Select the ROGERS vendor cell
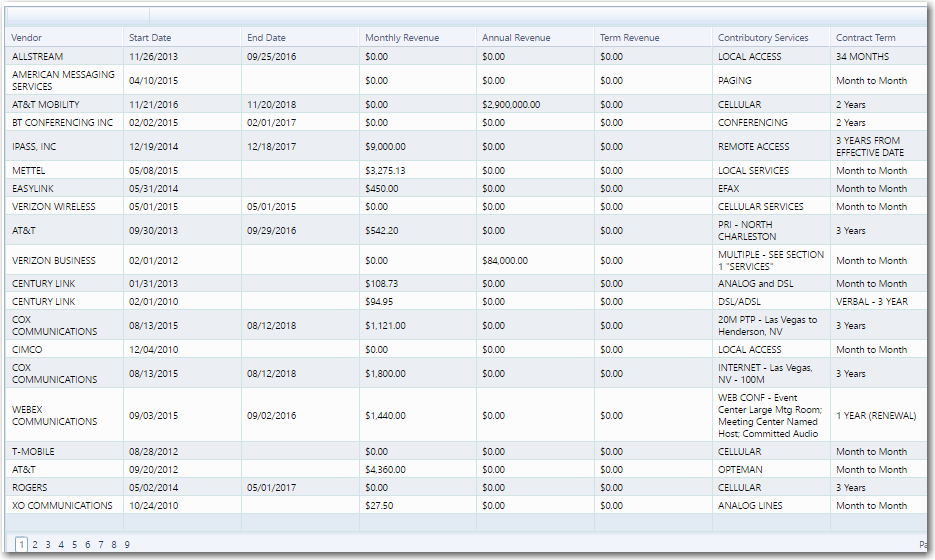The image size is (935, 560). point(64,487)
